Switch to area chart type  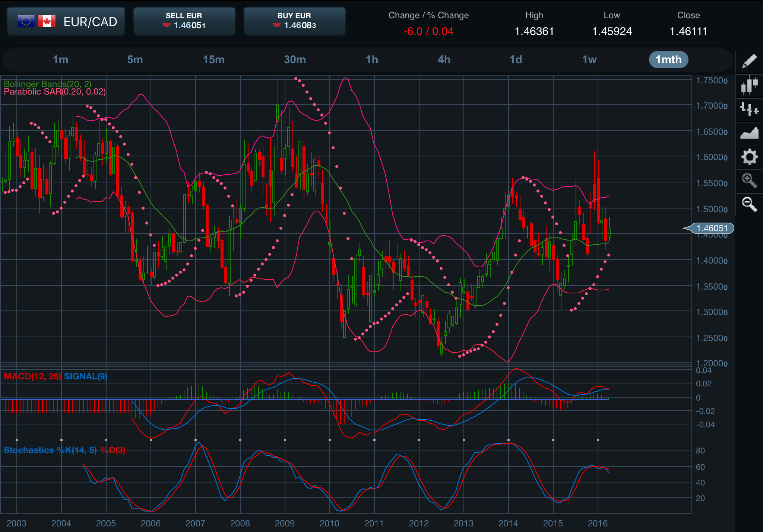coord(749,133)
